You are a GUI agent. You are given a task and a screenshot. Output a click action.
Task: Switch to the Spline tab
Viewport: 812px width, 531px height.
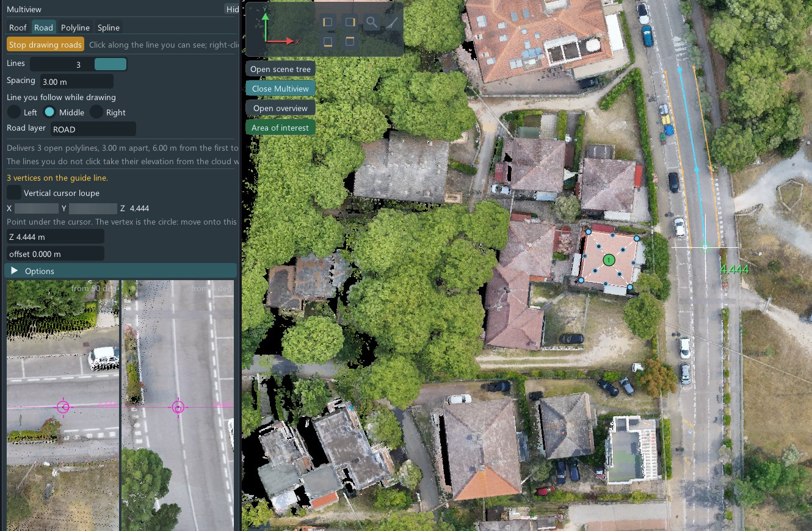click(109, 27)
